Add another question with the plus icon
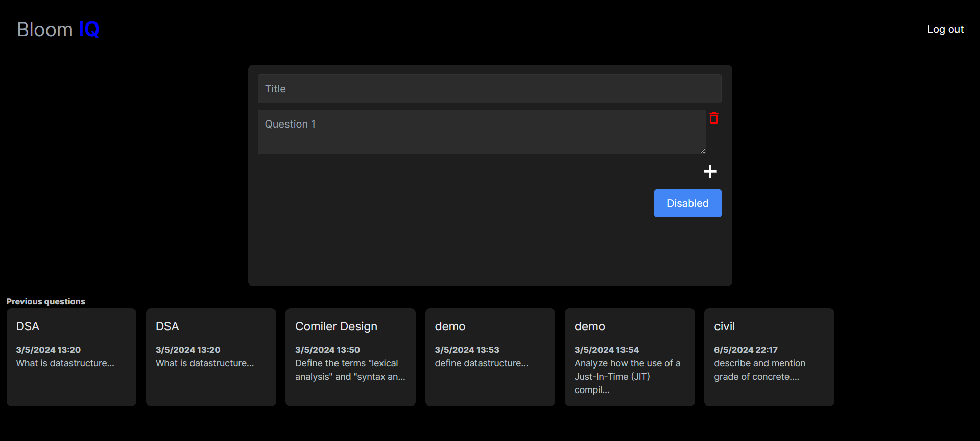 [x=710, y=171]
